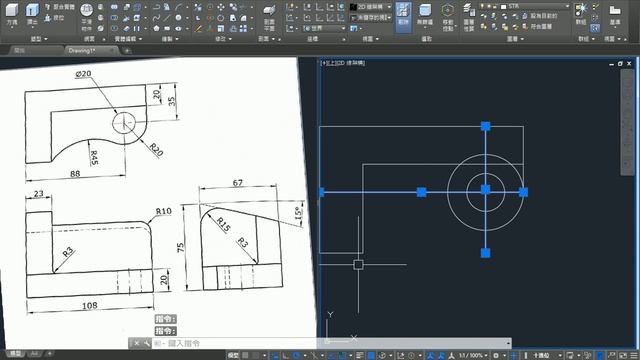The width and height of the screenshot is (640, 360).
Task: Open the status bar customization menu icon
Action: click(634, 356)
